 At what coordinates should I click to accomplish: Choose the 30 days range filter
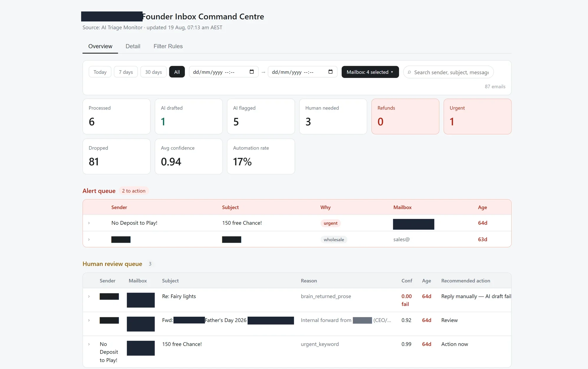[x=153, y=72]
